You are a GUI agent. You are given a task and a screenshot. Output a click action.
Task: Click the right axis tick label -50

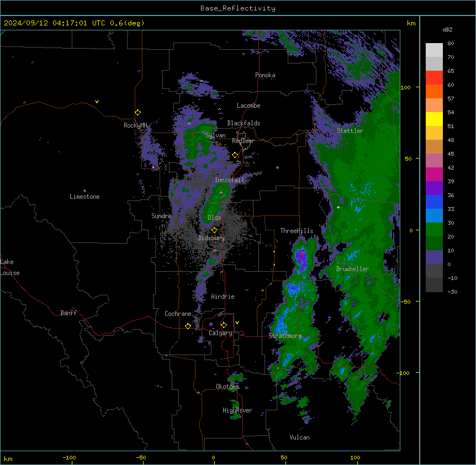pyautogui.click(x=405, y=302)
